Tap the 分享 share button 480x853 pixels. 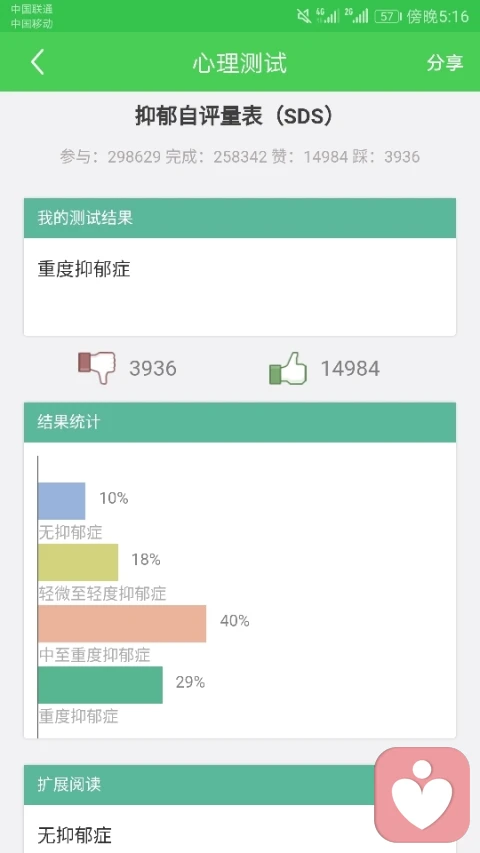pyautogui.click(x=444, y=63)
